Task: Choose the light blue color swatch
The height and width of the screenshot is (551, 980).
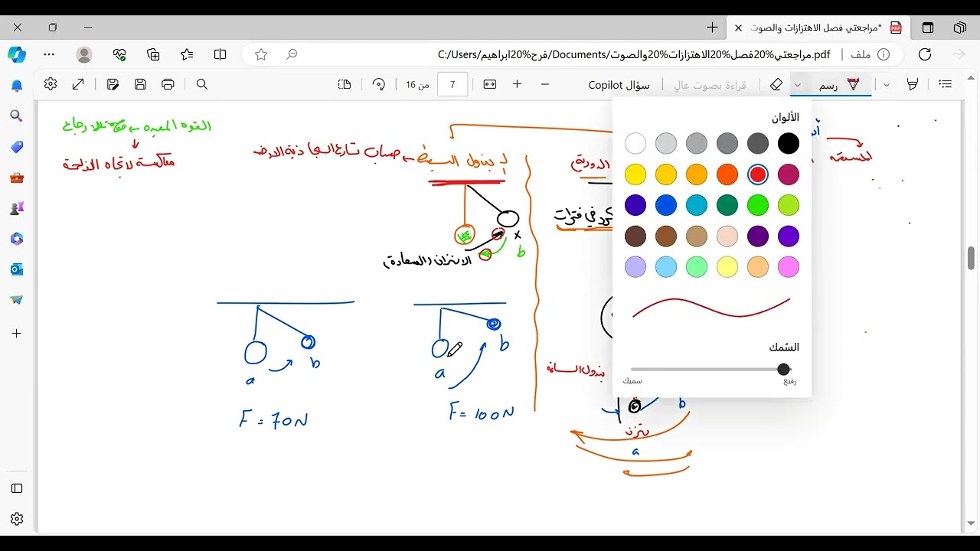Action: [x=666, y=266]
